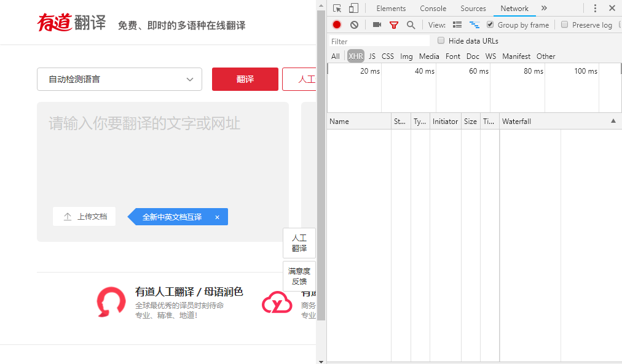Capture screenshots with the camera icon
622x364 pixels.
click(x=377, y=25)
